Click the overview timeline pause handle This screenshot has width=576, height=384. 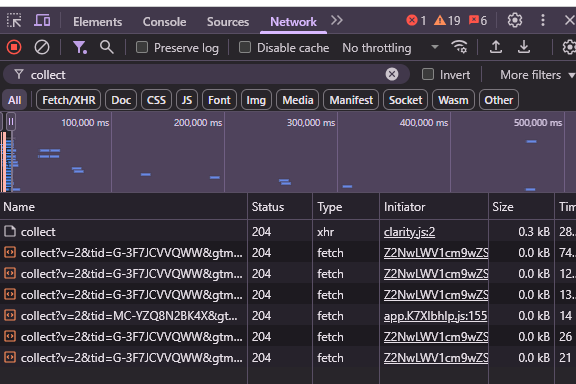tap(11, 121)
